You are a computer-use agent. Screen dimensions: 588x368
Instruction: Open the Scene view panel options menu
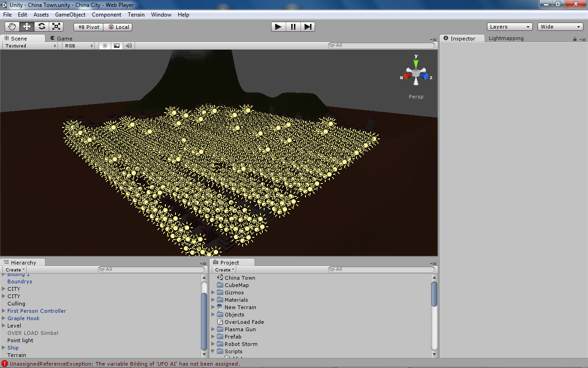click(x=433, y=40)
